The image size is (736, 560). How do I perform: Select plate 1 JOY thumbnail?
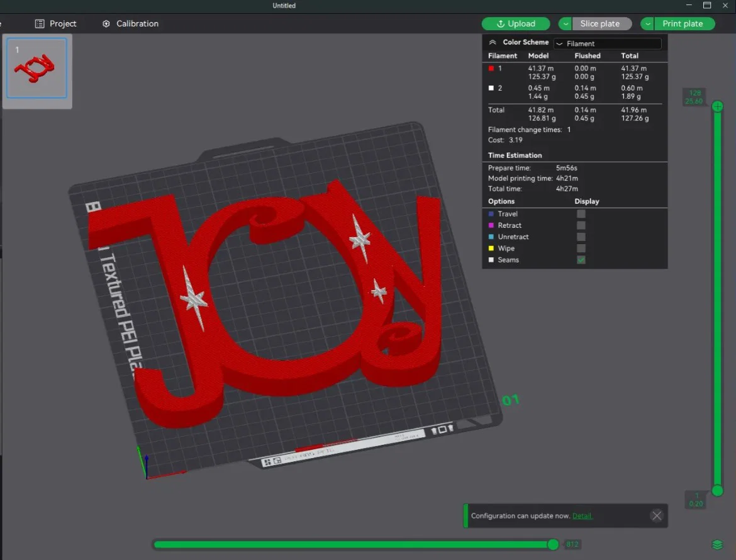tap(36, 68)
